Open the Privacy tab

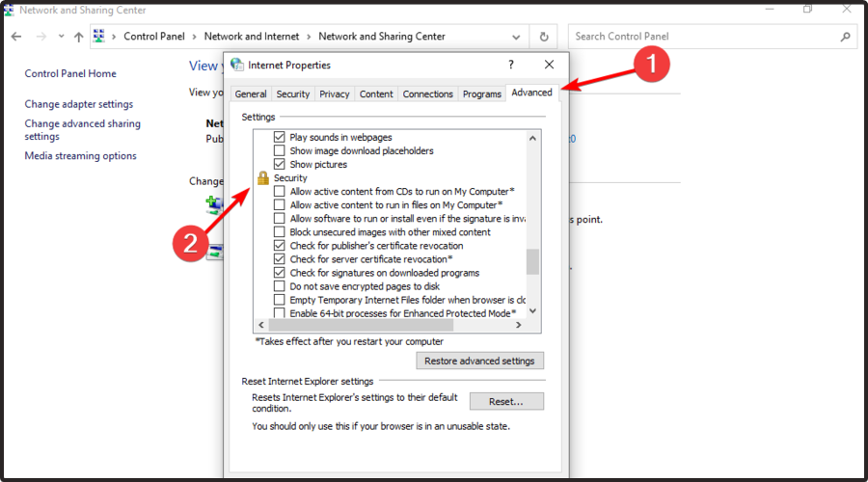click(x=335, y=94)
